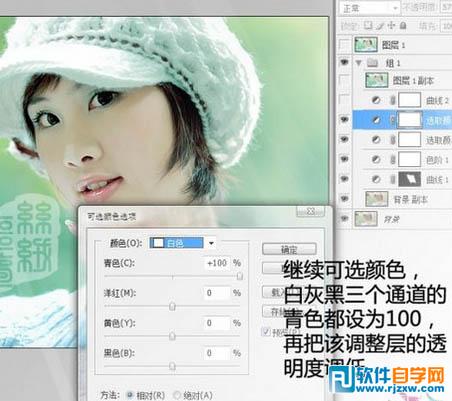Click the folder icon of 组 1
452x401 pixels.
[x=372, y=62]
